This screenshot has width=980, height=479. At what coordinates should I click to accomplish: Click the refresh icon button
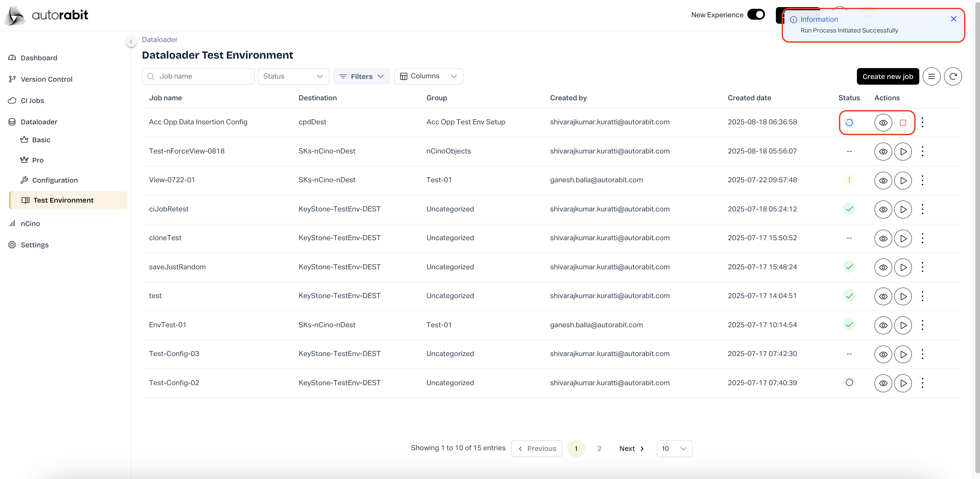[953, 77]
